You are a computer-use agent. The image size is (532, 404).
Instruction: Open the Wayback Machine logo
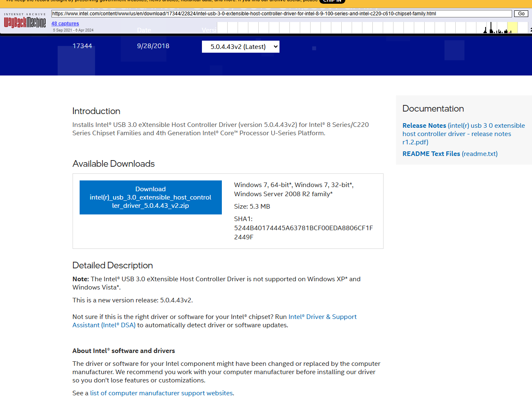tap(25, 20)
